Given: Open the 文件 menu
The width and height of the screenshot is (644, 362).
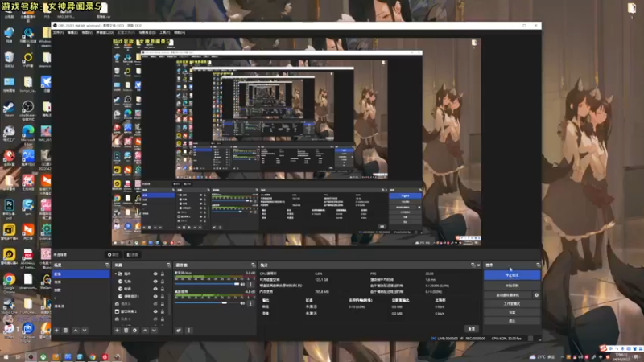Looking at the screenshot, I should click(58, 32).
